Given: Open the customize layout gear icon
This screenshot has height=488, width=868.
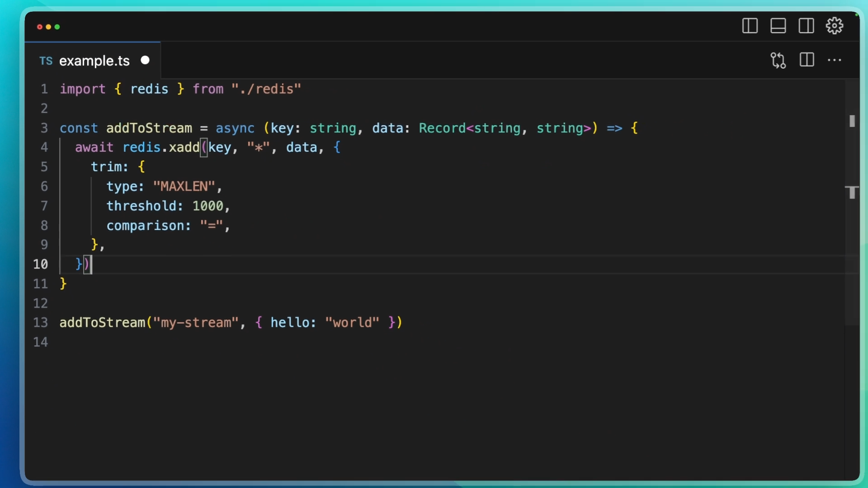Looking at the screenshot, I should pos(835,26).
